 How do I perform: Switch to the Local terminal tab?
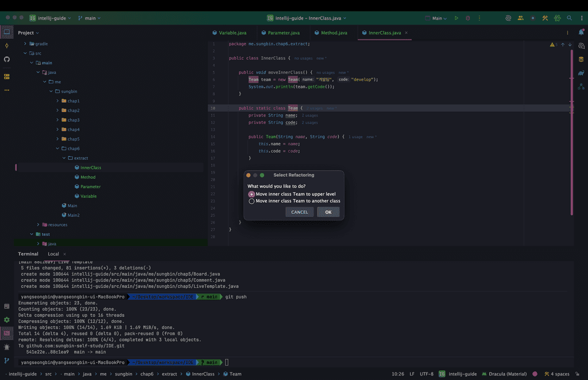click(x=53, y=254)
